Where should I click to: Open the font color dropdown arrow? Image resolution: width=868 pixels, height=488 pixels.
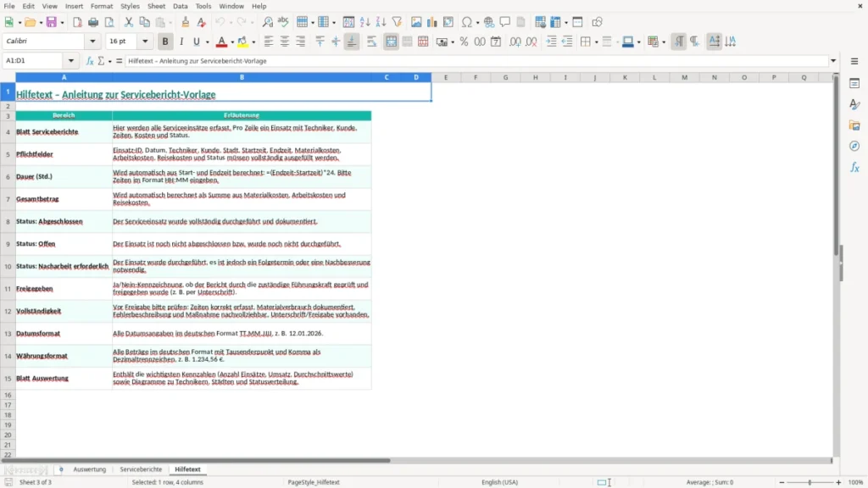point(232,42)
